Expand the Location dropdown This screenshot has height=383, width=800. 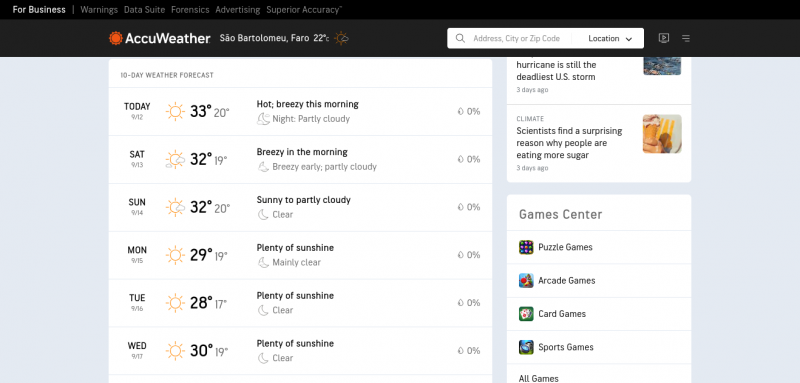click(610, 39)
